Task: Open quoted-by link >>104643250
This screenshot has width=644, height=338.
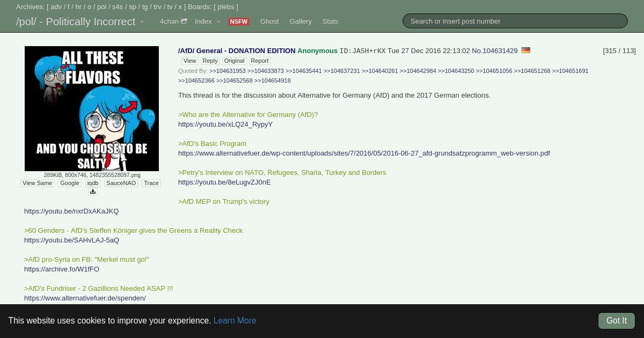Action: click(x=456, y=71)
